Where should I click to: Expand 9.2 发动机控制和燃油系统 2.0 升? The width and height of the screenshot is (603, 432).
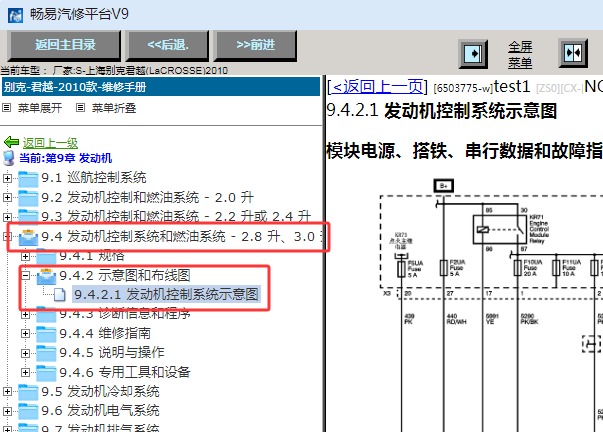[x=7, y=198]
